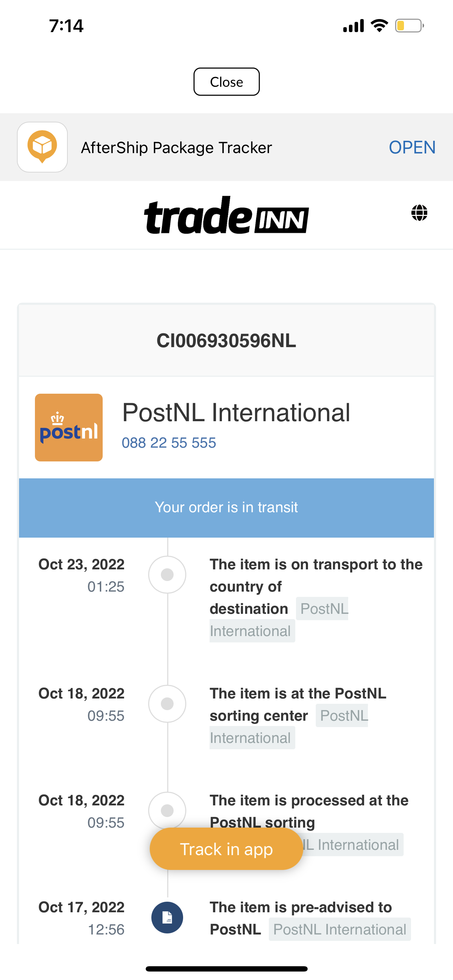Viewport: 453px width, 980px height.
Task: Tap the battery indicator in status bar
Action: coord(409,26)
